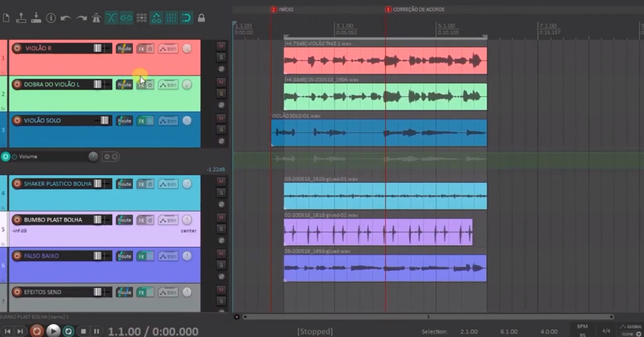
Task: Open trim envelope menu on BUMBO PLAST BOLHA
Action: tap(168, 221)
